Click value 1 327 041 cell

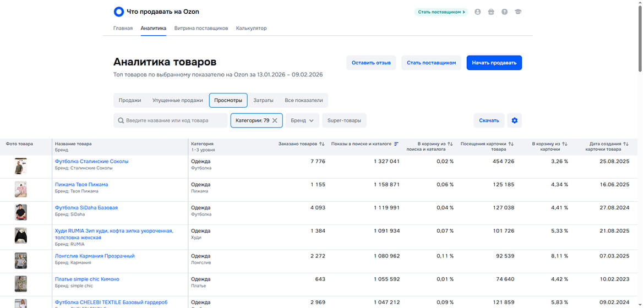[386, 161]
